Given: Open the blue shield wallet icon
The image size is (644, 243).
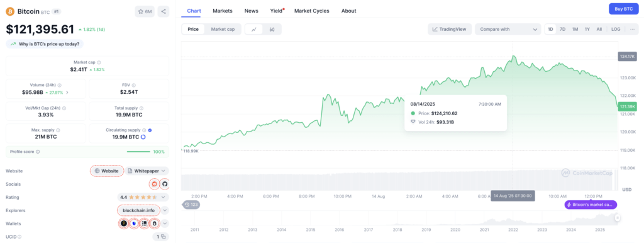Looking at the screenshot, I should (x=134, y=223).
